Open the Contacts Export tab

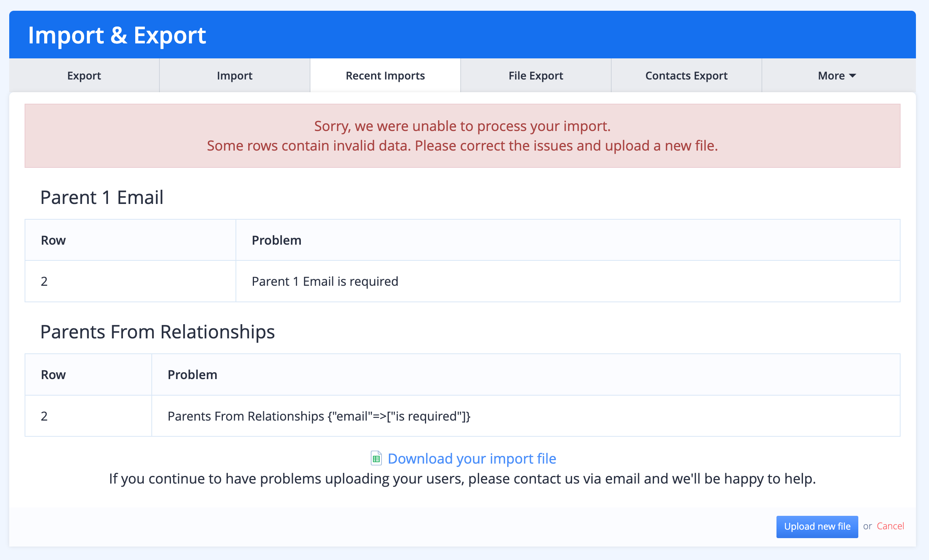[x=686, y=76]
